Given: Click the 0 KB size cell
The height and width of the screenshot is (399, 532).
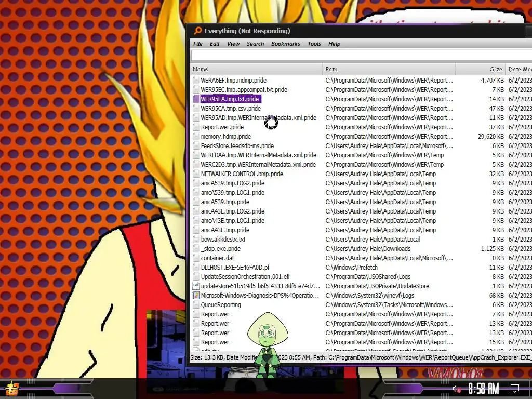Looking at the screenshot, I should 498,258.
